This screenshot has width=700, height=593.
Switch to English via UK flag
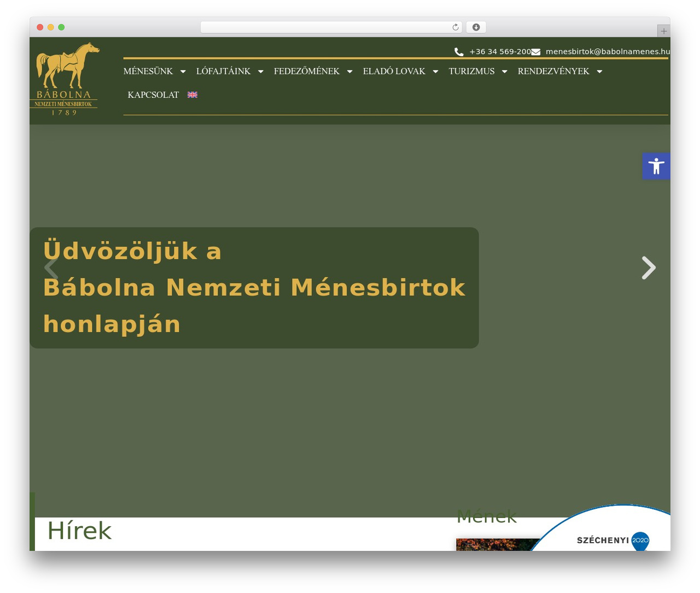[x=192, y=95]
